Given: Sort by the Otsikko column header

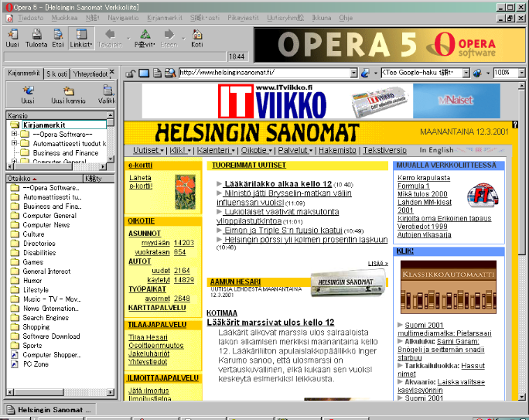Looking at the screenshot, I should coord(44,179).
